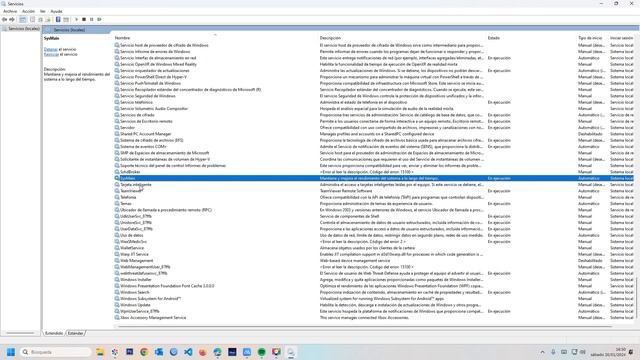Open Spotify from the taskbar
This screenshot has height=360, width=640.
[x=262, y=352]
